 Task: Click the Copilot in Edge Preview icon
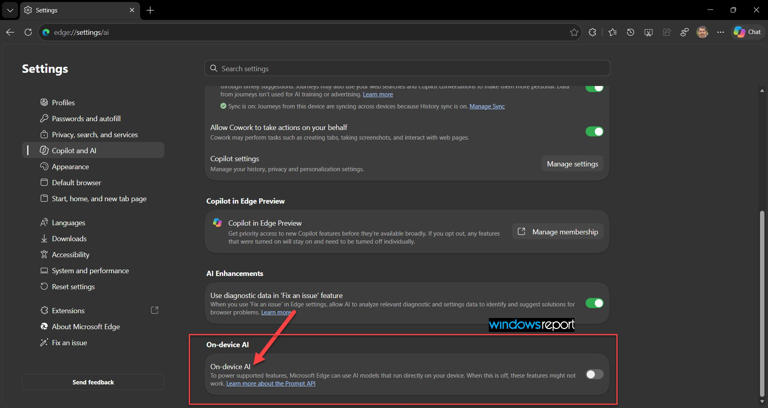[217, 223]
